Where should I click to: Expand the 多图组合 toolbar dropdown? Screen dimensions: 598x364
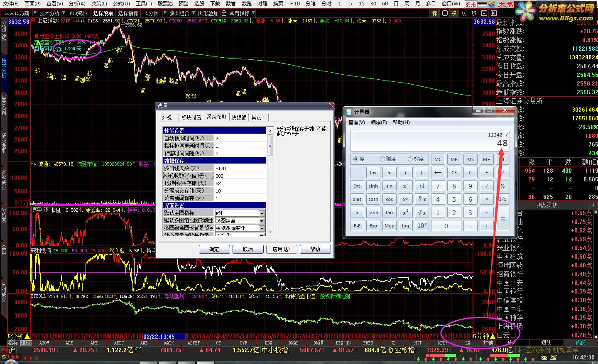[x=193, y=13]
